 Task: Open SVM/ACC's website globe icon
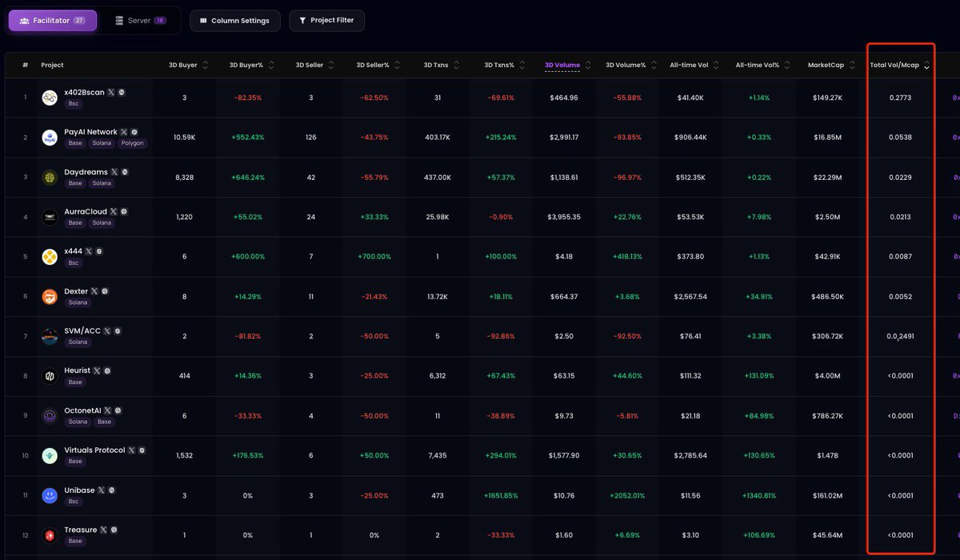[x=118, y=331]
